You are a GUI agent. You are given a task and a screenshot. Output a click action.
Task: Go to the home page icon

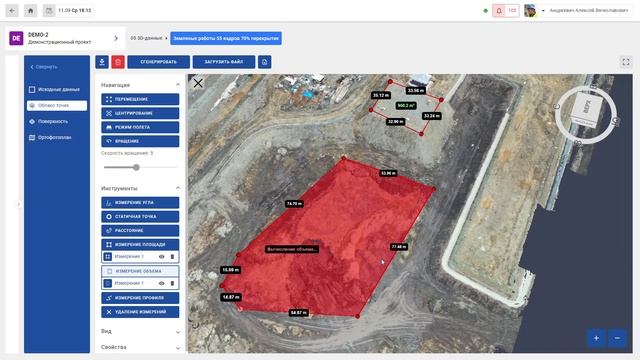point(31,11)
